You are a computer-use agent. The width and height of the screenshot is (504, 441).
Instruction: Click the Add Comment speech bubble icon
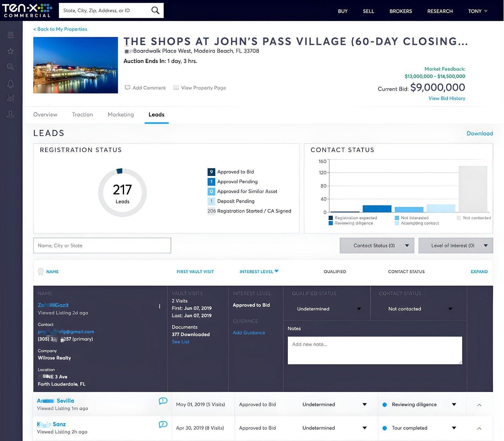pos(128,88)
